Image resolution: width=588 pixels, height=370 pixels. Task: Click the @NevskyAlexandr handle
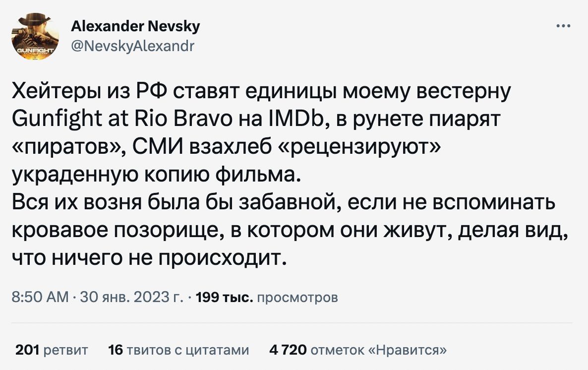[x=133, y=46]
